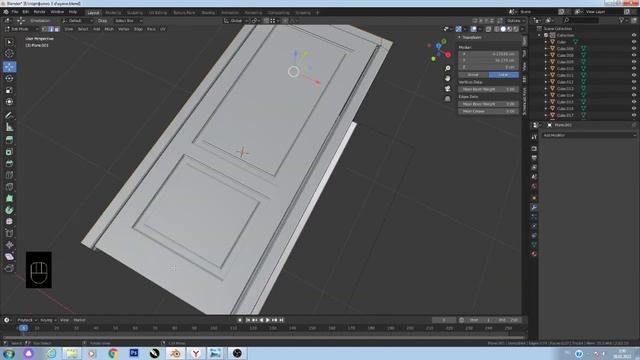The image size is (640, 360).
Task: Open the World properties tab icon
Action: coord(534,187)
